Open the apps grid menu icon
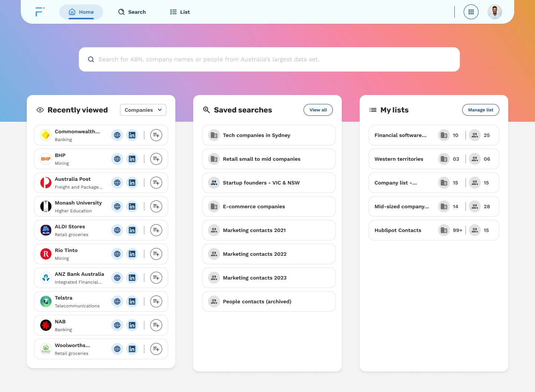The width and height of the screenshot is (535, 392). pos(471,12)
